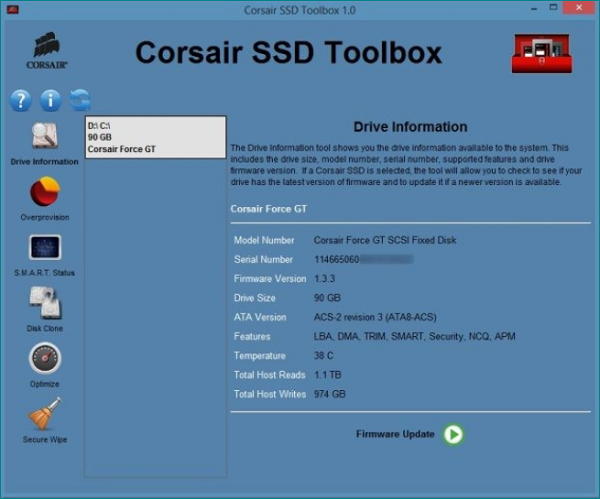
Task: Click firmware version value 1.3.3
Action: 324,279
